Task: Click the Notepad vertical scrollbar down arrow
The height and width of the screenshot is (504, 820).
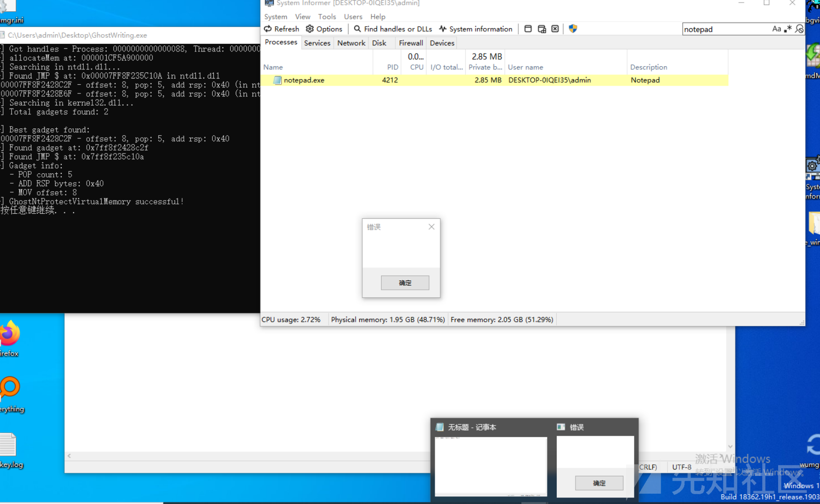Action: tap(730, 447)
